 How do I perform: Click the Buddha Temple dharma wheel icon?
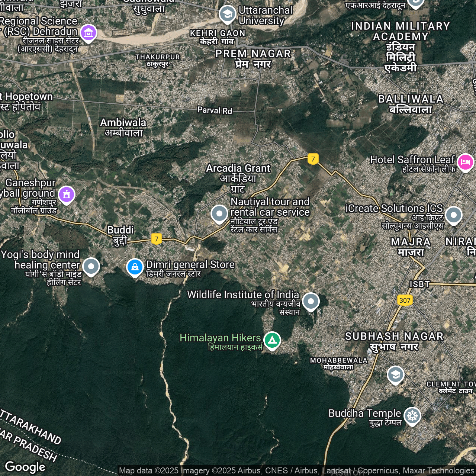click(412, 416)
